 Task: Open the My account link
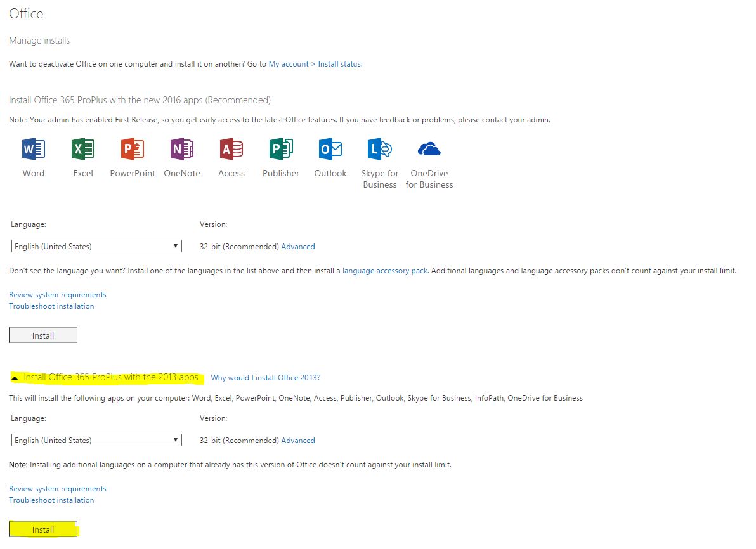tap(289, 64)
